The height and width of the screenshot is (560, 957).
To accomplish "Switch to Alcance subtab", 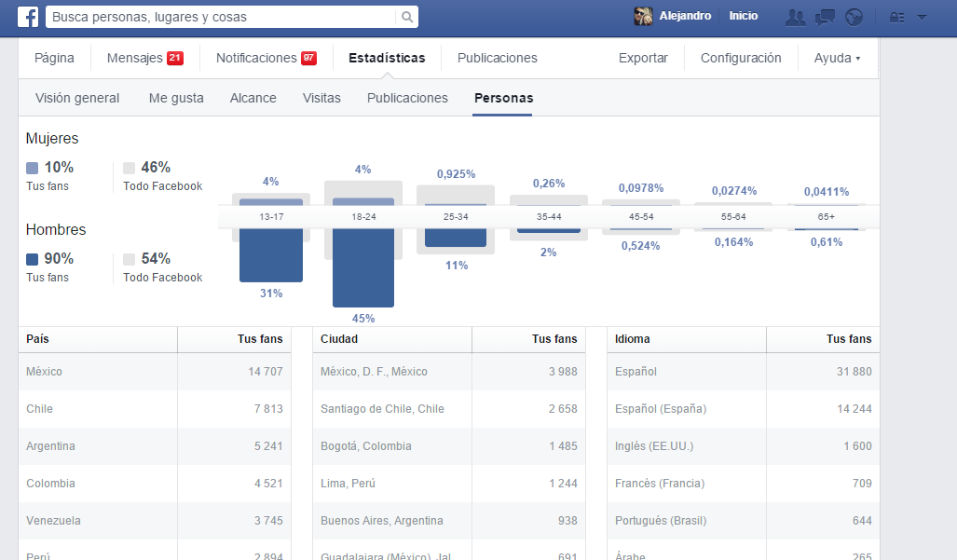I will click(x=253, y=98).
